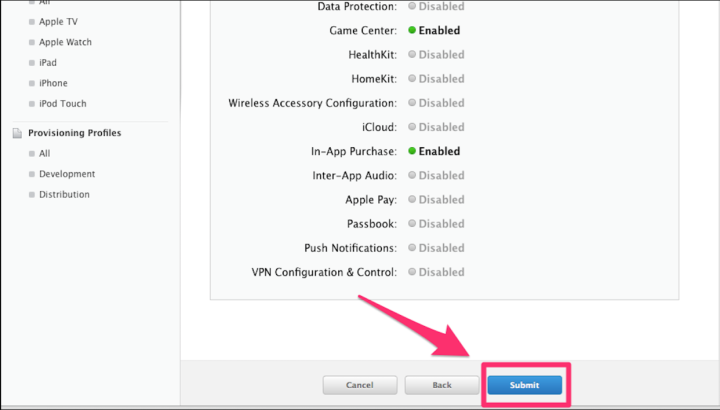Open Distribution provisioning profiles
The height and width of the screenshot is (410, 720).
(x=64, y=195)
